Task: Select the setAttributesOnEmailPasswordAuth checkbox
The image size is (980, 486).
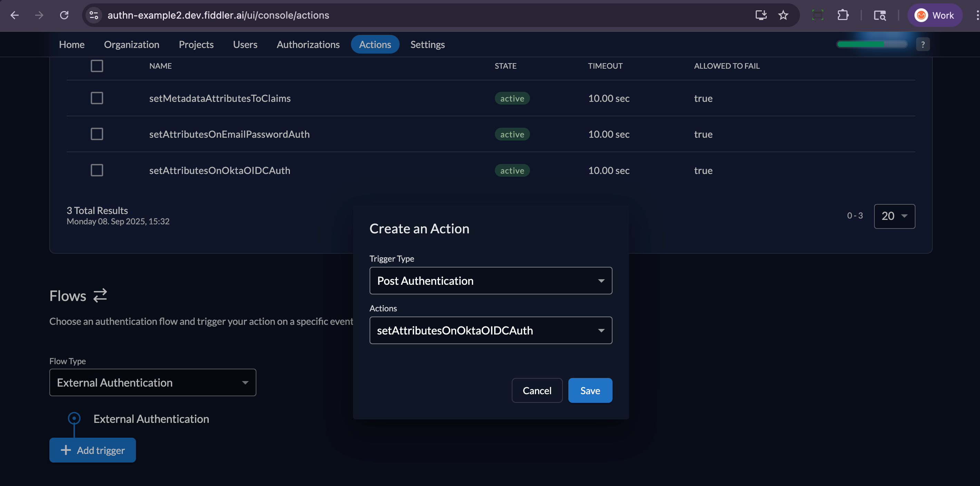Action: (97, 134)
